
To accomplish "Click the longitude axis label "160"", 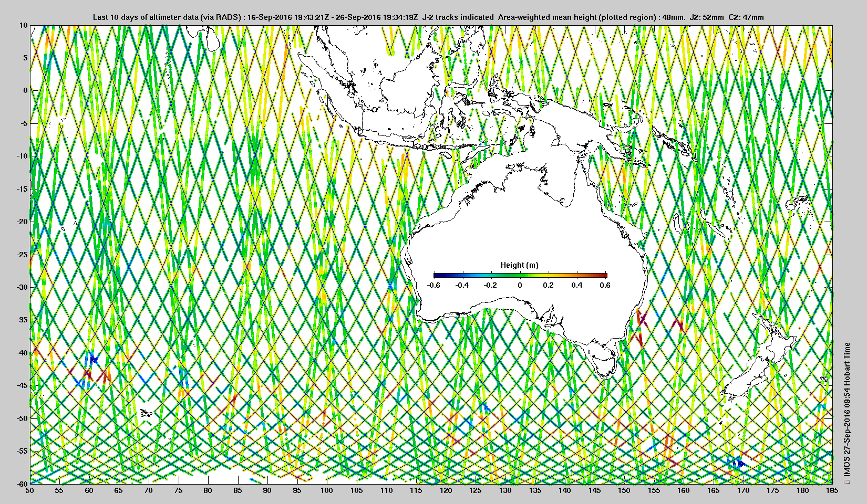I will click(684, 490).
